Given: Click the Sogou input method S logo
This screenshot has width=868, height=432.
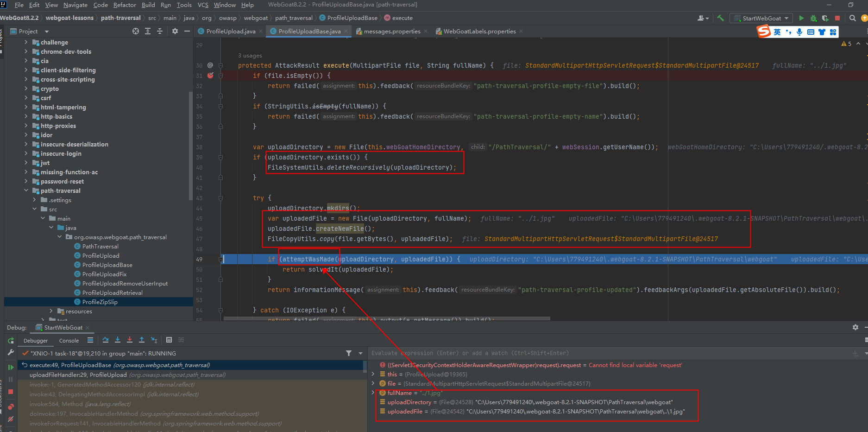Looking at the screenshot, I should 763,32.
